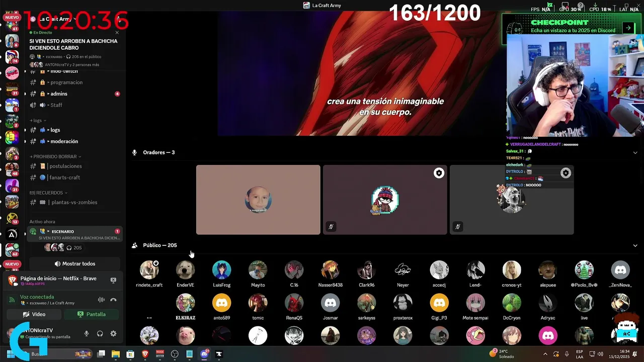The image size is (644, 362).
Task: Click Mote sempai audience avatar
Action: tap(475, 303)
